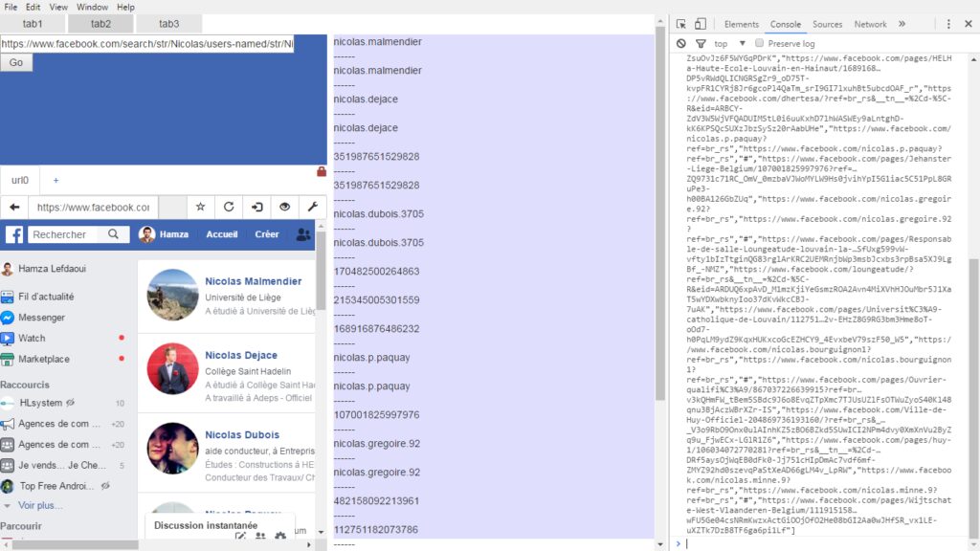Screen dimensions: 980x551
Task: Enable the Preserve log checkbox
Action: pos(759,43)
